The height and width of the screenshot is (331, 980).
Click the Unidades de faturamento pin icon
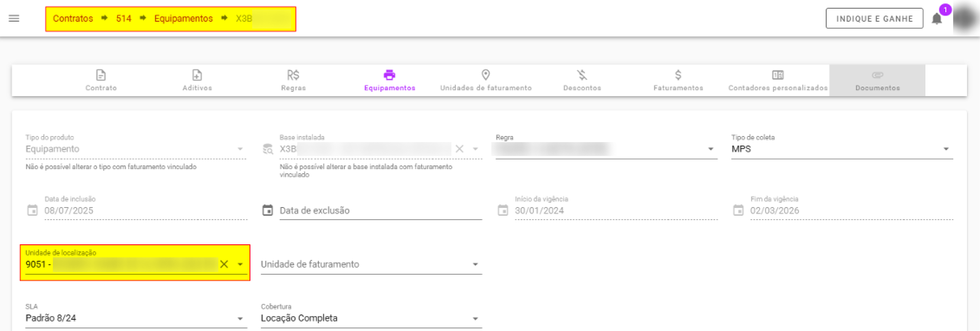coord(486,75)
